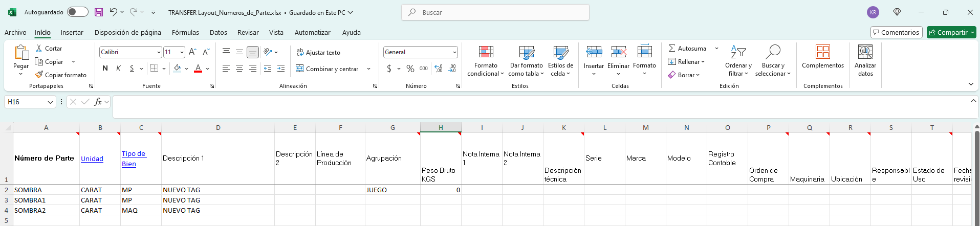Click the insert function fx icon
This screenshot has height=226, width=980.
(x=98, y=102)
